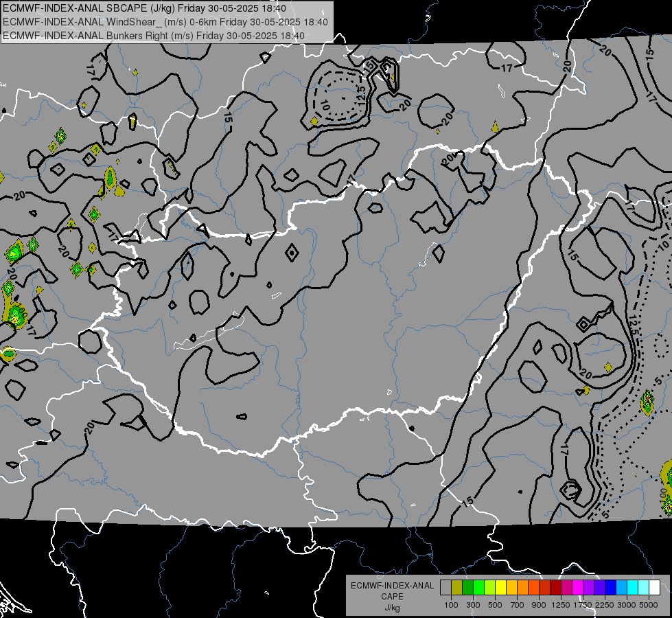The image size is (672, 618).
Task: Select the 300 legend value
Action: click(473, 605)
